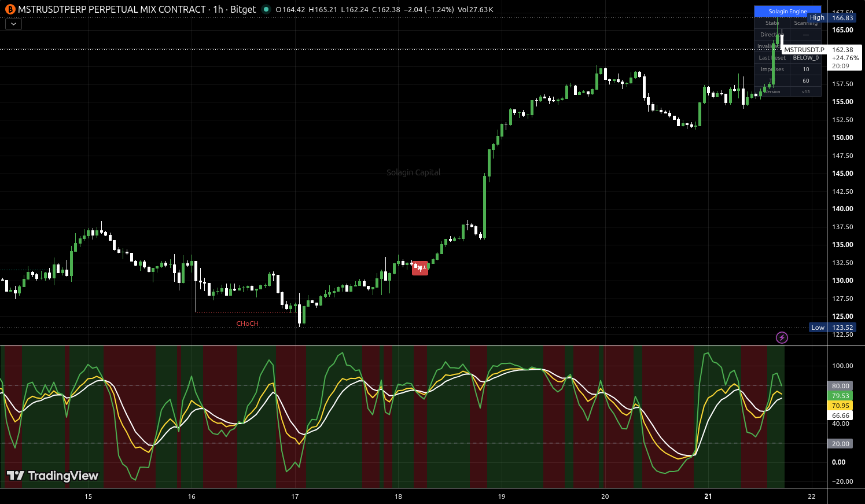Click the 100.00 oscillator axis label
The image size is (865, 504).
pos(842,366)
